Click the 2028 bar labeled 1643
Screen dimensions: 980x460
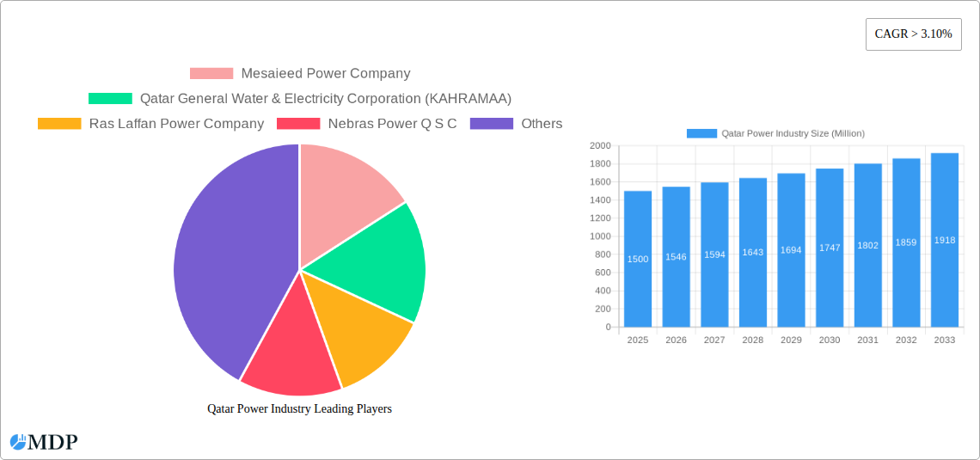click(753, 253)
